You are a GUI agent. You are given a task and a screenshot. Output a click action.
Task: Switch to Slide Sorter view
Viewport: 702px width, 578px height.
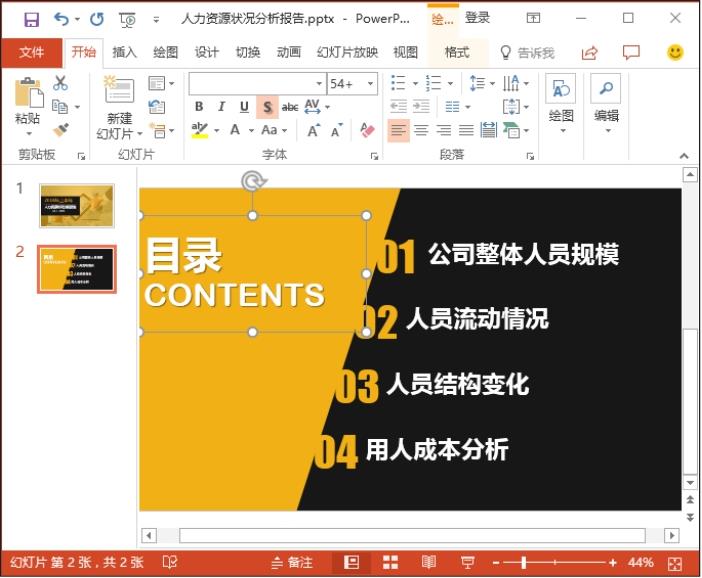click(x=390, y=563)
